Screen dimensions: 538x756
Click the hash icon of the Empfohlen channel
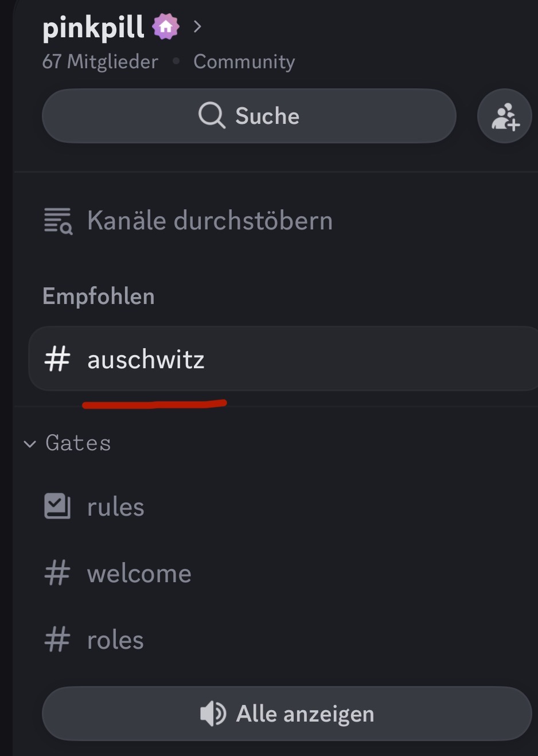[x=57, y=360]
